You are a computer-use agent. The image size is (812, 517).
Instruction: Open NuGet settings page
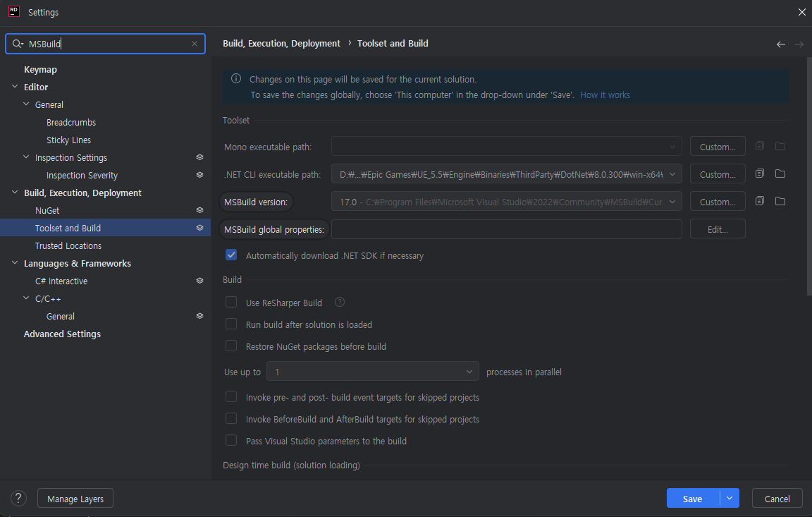[x=47, y=210]
